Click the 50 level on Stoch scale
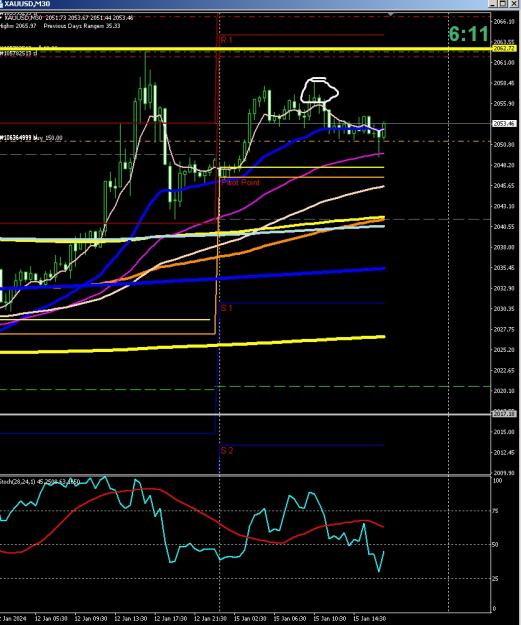 click(x=496, y=544)
